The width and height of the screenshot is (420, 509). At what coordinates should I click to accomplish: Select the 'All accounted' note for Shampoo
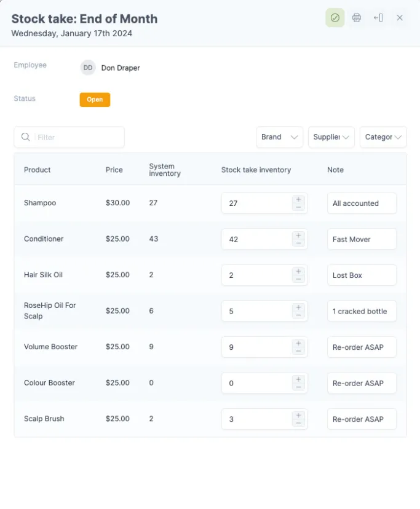(362, 203)
